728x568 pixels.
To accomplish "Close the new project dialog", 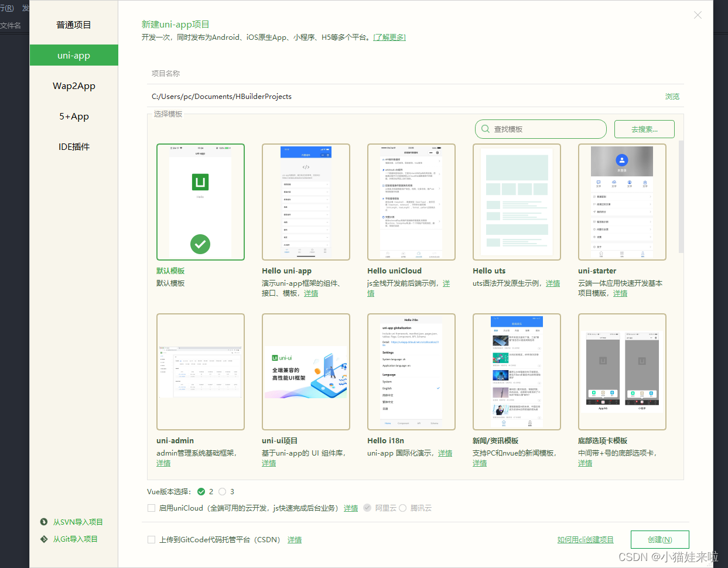I will [698, 15].
